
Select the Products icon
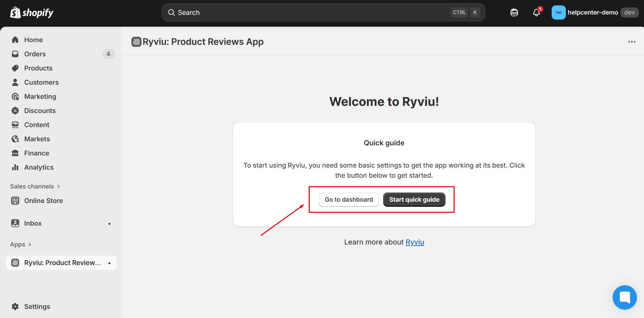coord(15,68)
